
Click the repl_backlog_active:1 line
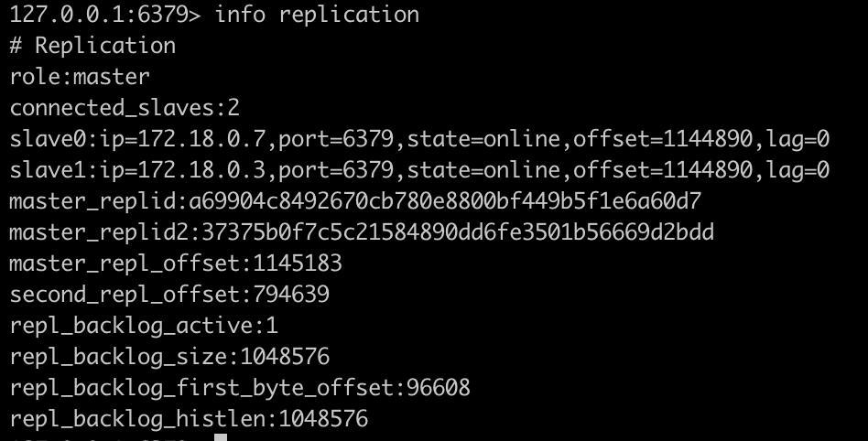(144, 326)
